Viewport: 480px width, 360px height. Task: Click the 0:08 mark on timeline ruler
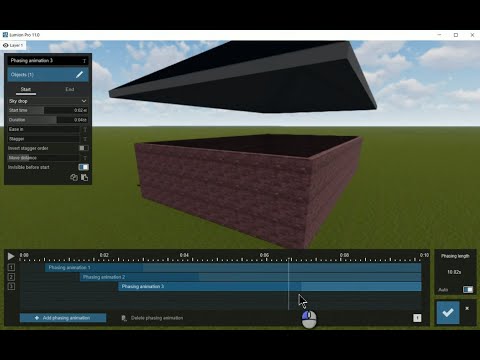pos(344,255)
